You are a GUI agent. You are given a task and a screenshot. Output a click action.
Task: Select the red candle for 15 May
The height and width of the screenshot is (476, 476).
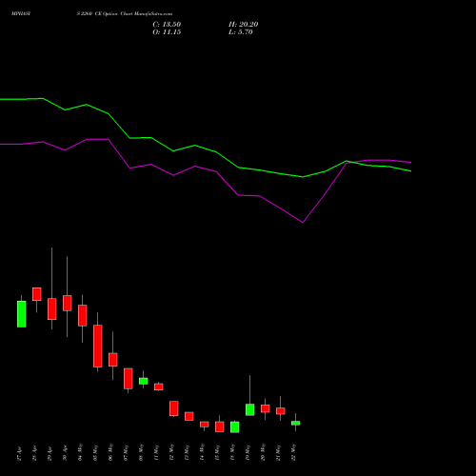click(220, 426)
